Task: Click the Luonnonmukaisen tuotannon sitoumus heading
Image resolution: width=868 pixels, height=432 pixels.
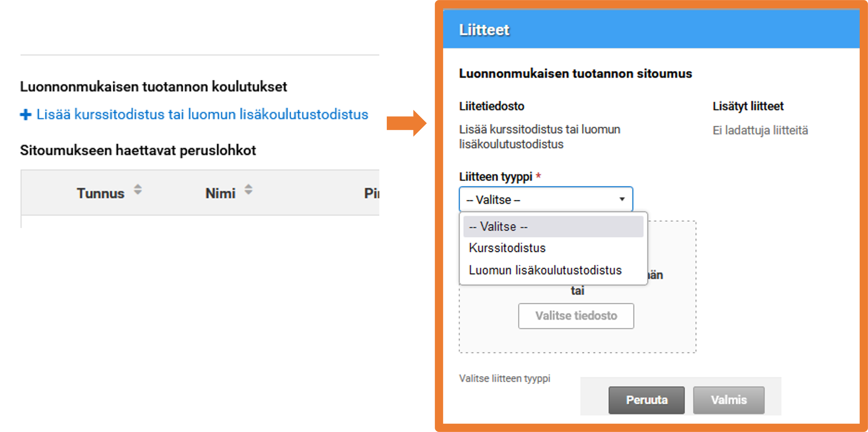Action: coord(576,73)
